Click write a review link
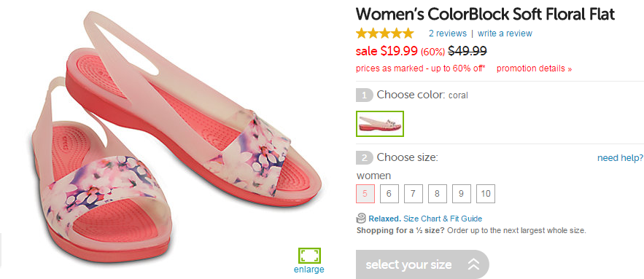 pyautogui.click(x=505, y=34)
